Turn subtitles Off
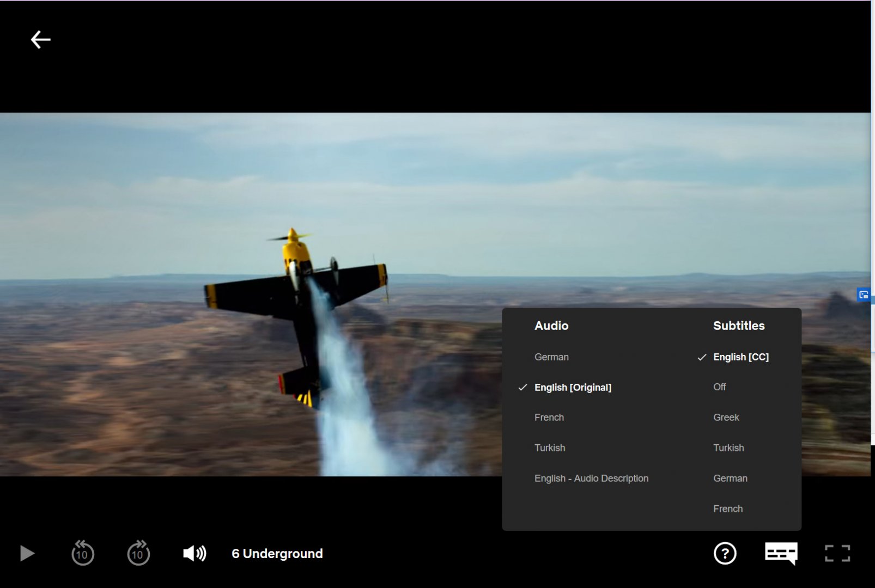Screen dimensions: 875x588 [719, 387]
